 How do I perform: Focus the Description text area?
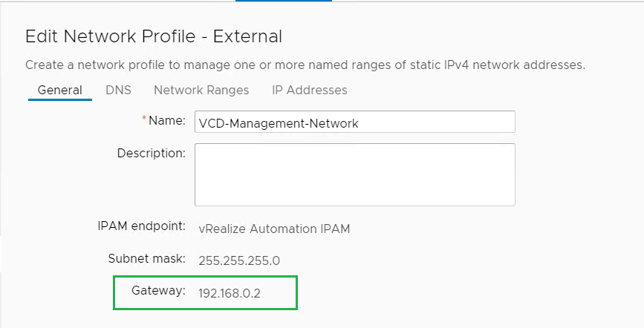(x=354, y=174)
